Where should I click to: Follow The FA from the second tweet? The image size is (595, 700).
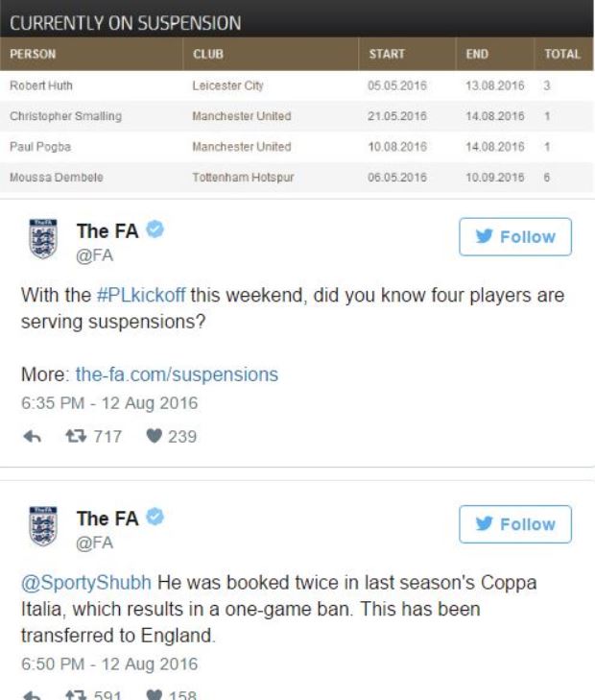(x=515, y=524)
